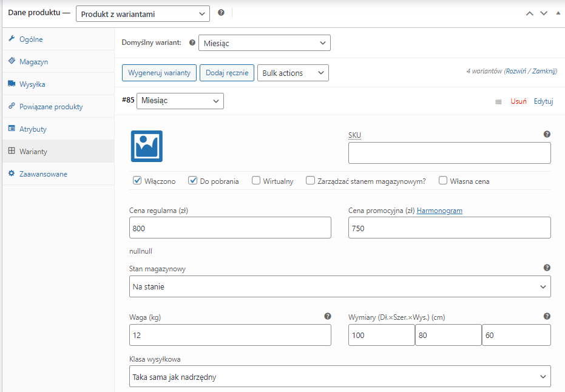Image resolution: width=565 pixels, height=392 pixels.
Task: Enable Zarządzać stanem magazynowym checkbox
Action: (310, 180)
